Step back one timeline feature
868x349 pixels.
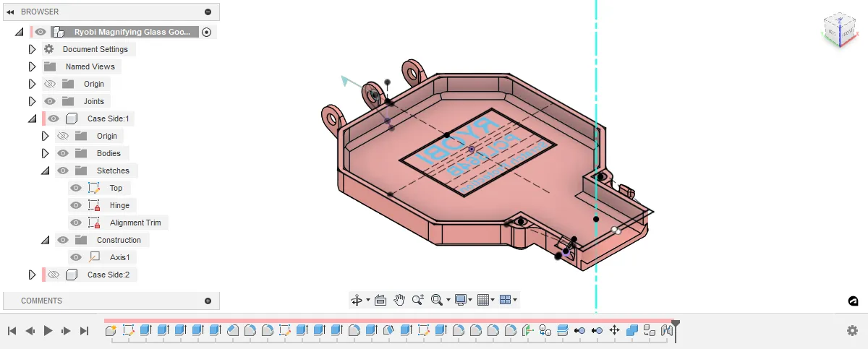coord(30,331)
